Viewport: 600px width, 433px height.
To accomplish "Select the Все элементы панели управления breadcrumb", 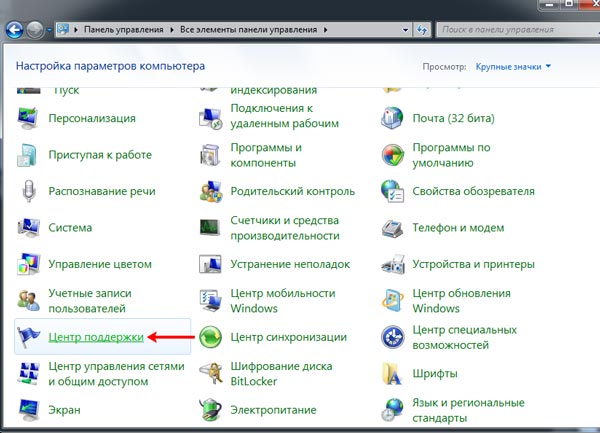I will point(248,30).
